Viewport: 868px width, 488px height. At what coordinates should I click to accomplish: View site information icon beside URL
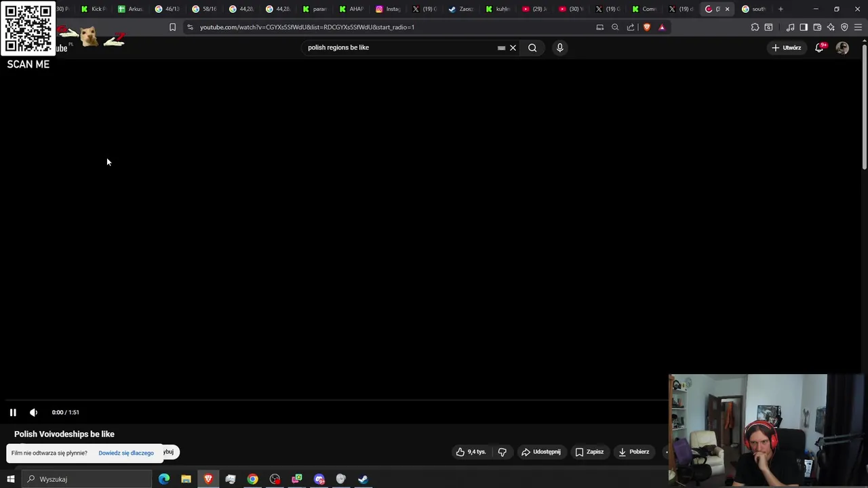(x=190, y=27)
